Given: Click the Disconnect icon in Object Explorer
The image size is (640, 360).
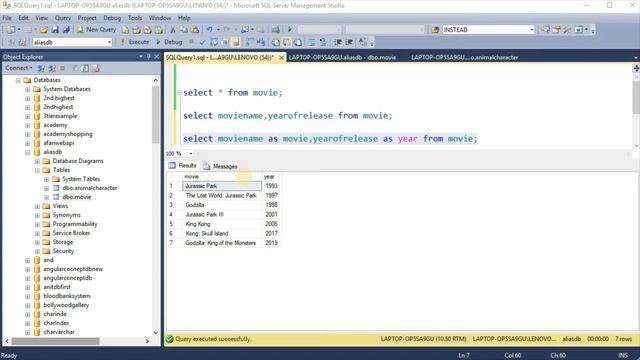Looking at the screenshot, I should click(52, 68).
